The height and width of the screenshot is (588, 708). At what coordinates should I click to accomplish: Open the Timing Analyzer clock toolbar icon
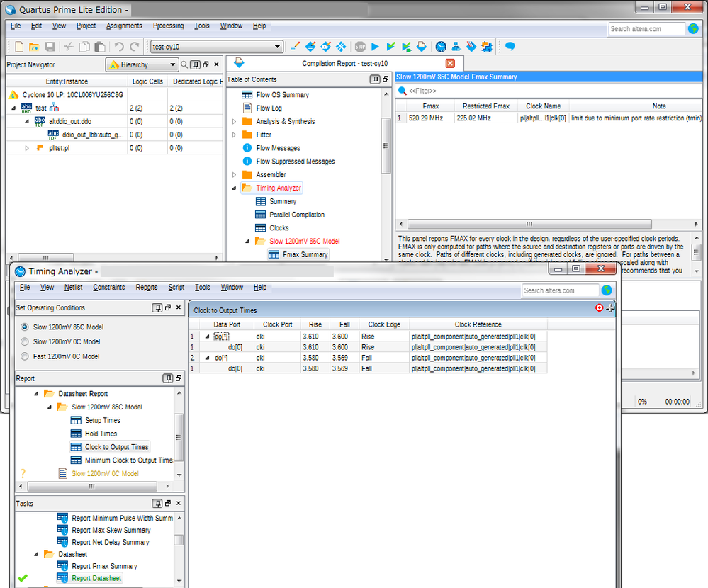[441, 47]
